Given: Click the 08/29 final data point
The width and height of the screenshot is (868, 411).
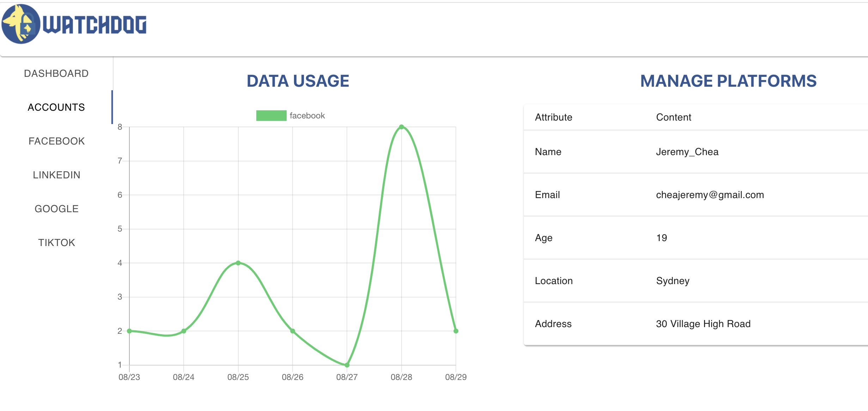Looking at the screenshot, I should (456, 331).
